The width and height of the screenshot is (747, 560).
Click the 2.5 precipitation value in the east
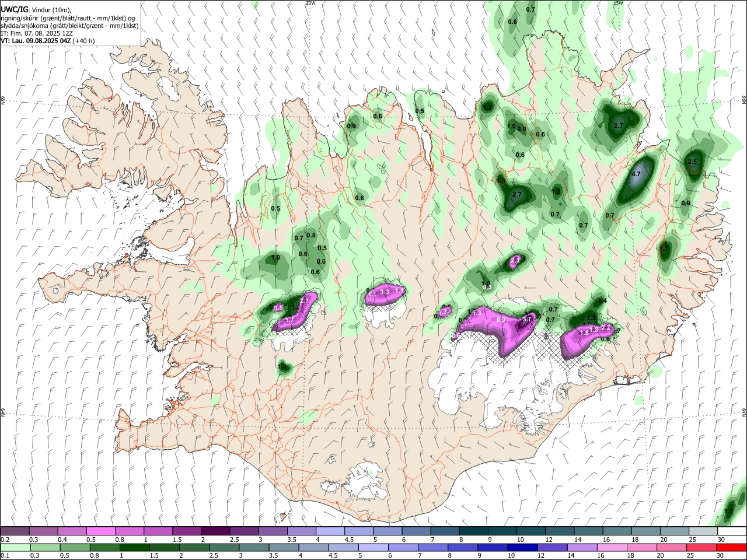pos(692,162)
